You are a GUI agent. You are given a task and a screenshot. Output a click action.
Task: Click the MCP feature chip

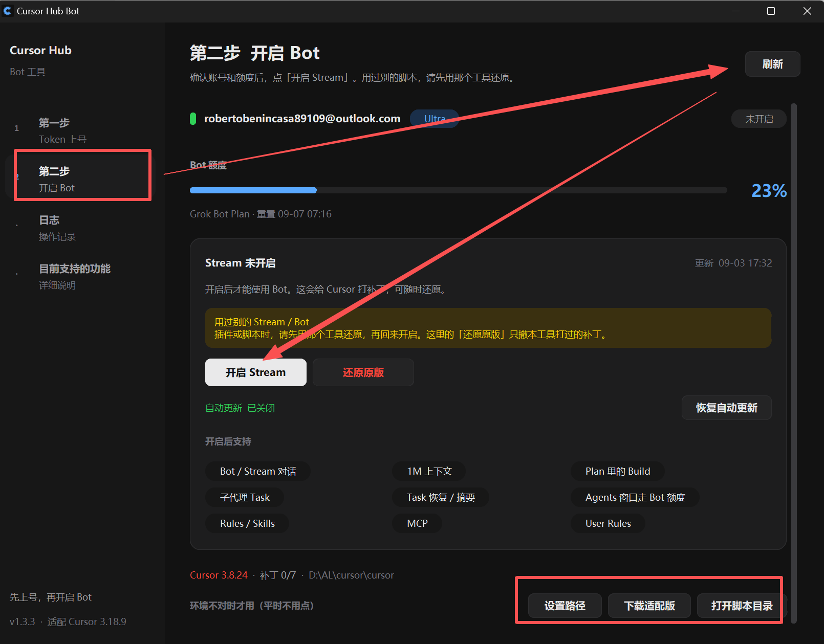point(417,523)
